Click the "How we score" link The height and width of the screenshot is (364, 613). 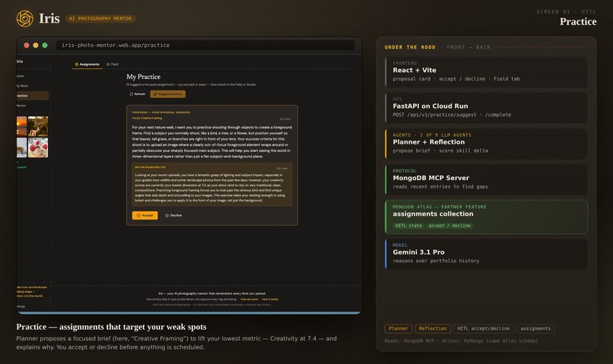point(249,299)
